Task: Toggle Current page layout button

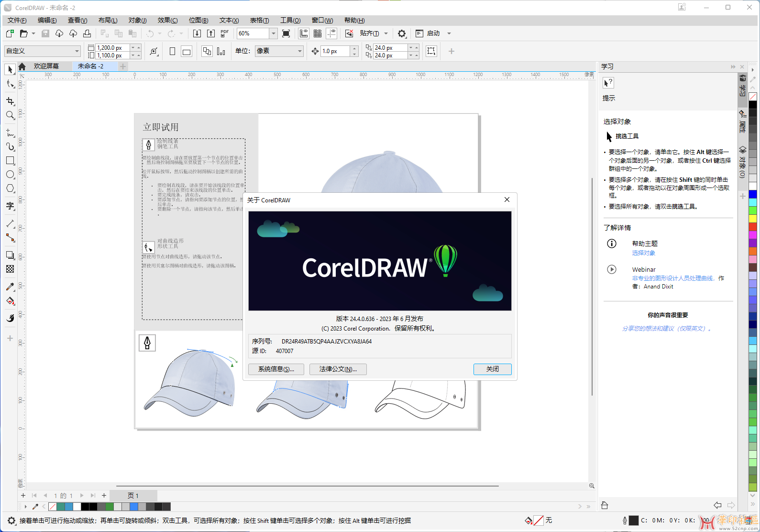Action: click(221, 51)
